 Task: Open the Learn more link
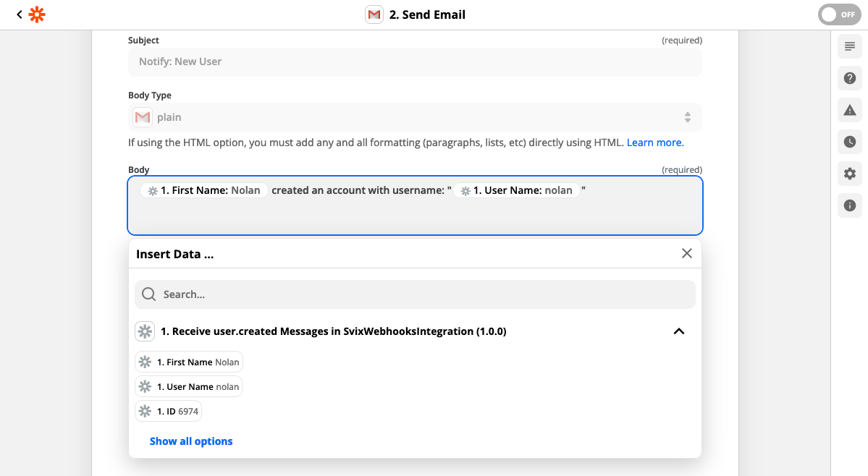pyautogui.click(x=654, y=143)
